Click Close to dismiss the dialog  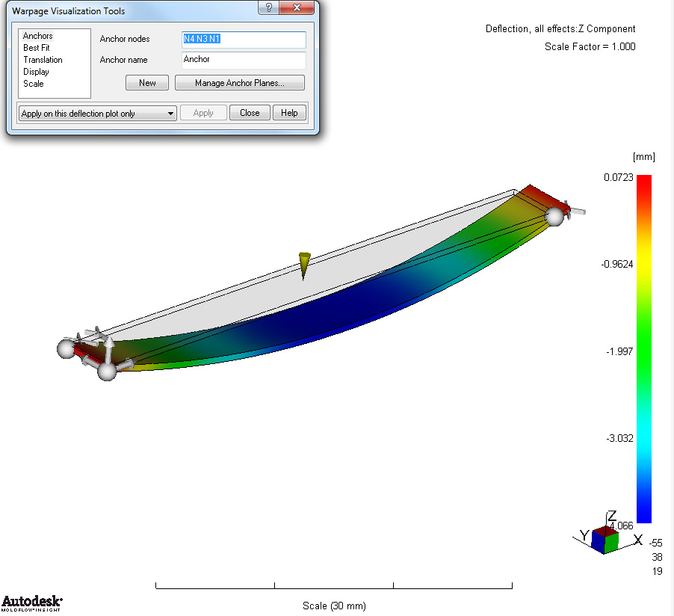(x=250, y=113)
